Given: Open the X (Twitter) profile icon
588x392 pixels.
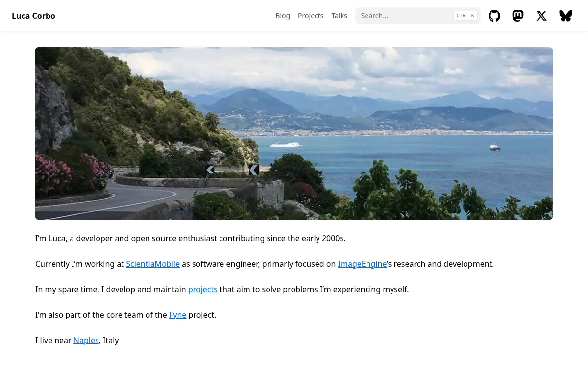Looking at the screenshot, I should click(x=541, y=16).
